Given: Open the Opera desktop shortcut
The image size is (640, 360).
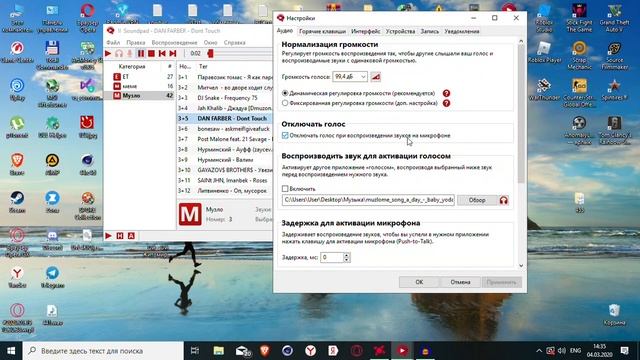Looking at the screenshot, I should point(87,18).
